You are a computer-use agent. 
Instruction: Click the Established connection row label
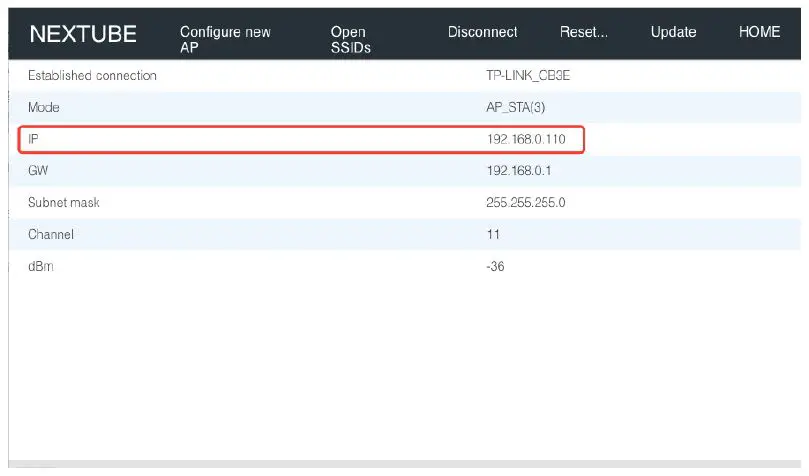click(x=92, y=76)
